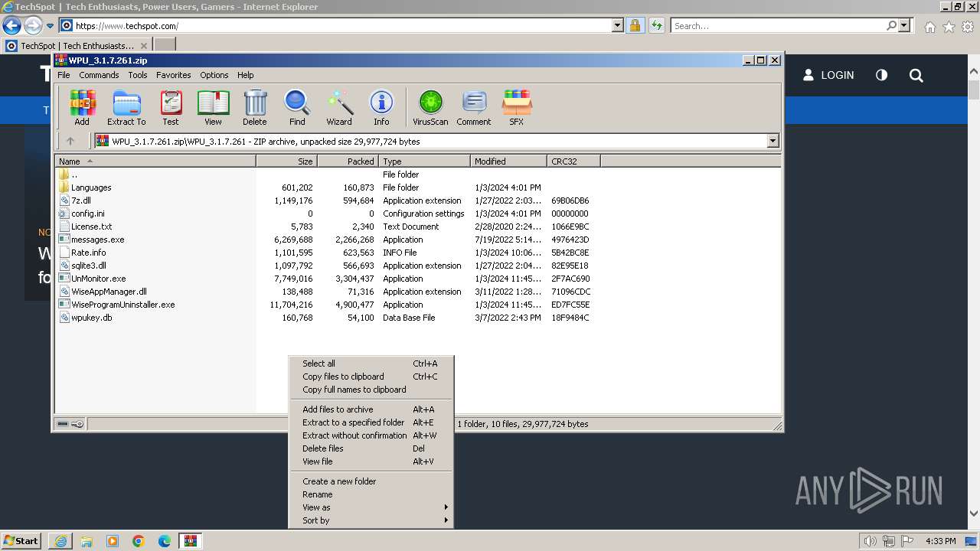This screenshot has height=551, width=980.
Task: Toggle TechSpot dark mode icon
Action: 881,75
